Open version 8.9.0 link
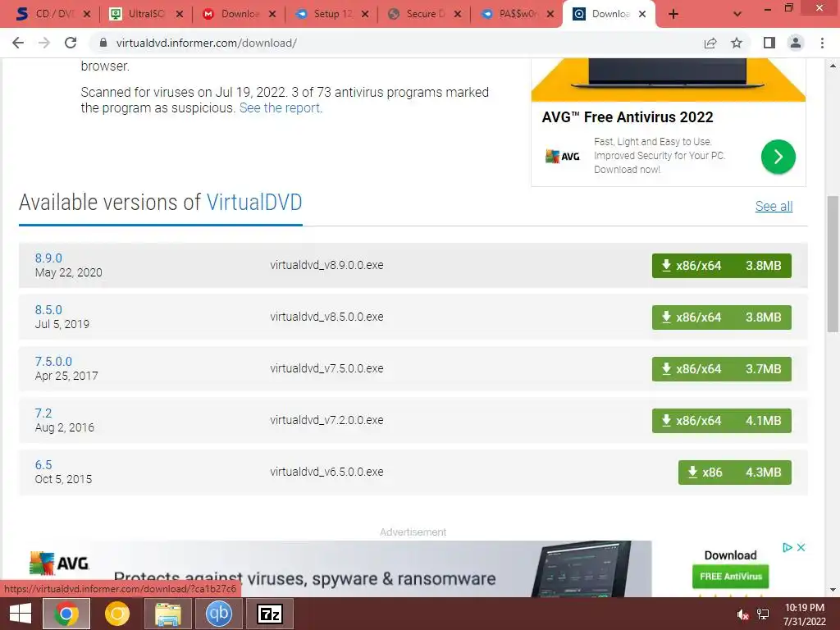Viewport: 840px width, 630px height. pyautogui.click(x=48, y=258)
